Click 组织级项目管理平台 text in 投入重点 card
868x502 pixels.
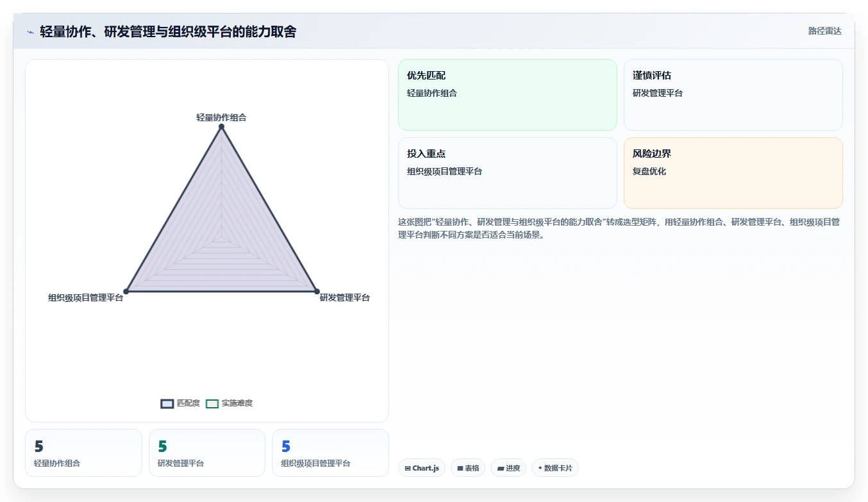[x=444, y=171]
